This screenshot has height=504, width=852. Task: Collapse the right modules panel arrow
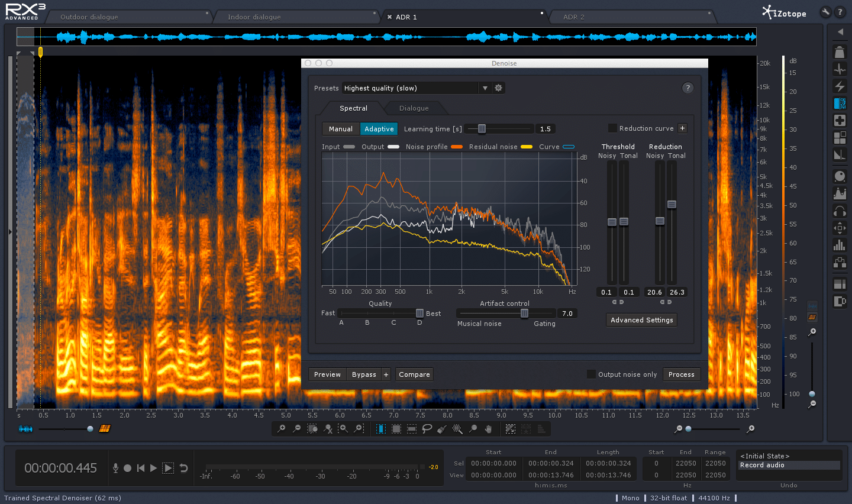click(840, 32)
